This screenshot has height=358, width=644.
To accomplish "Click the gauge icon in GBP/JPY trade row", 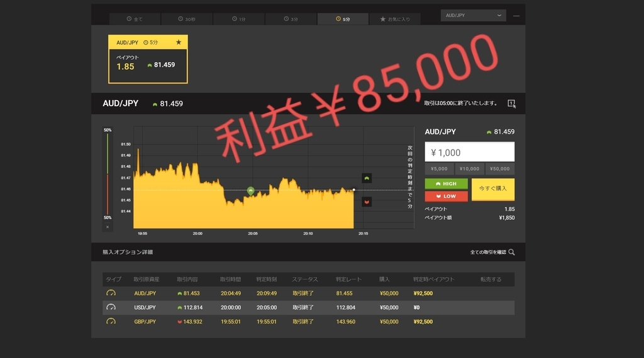I will click(111, 322).
